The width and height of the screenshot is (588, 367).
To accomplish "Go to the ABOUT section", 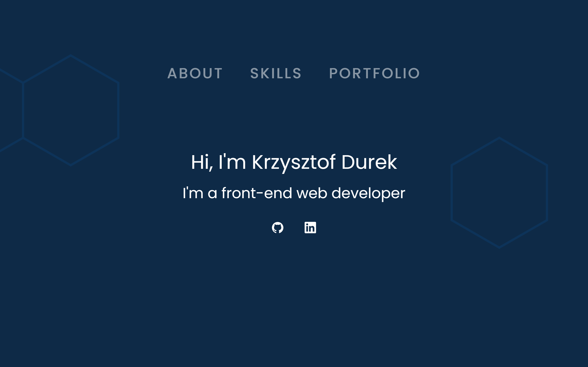I will (x=195, y=73).
